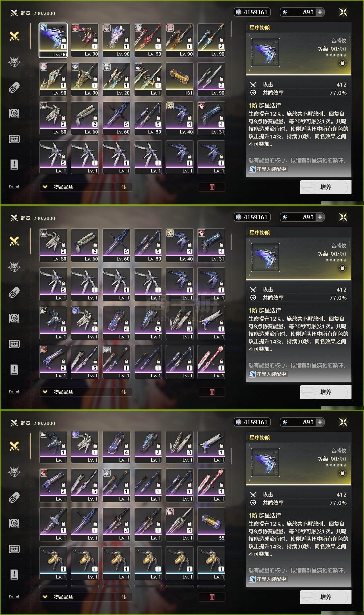Click the red trash delete icon in top panel
This screenshot has height=615, width=364.
click(212, 187)
